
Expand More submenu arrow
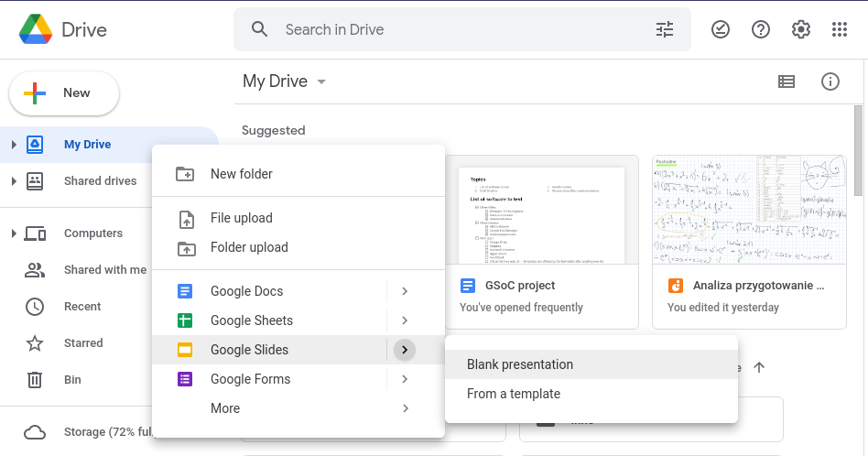pos(405,408)
